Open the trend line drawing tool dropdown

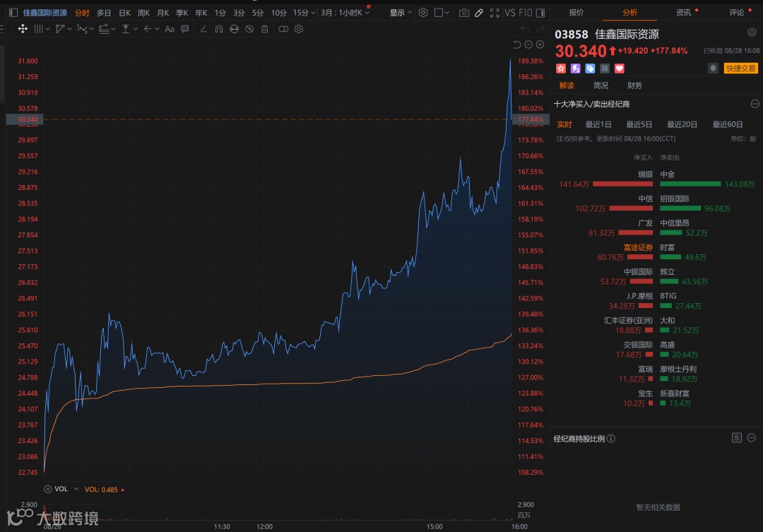pos(64,29)
